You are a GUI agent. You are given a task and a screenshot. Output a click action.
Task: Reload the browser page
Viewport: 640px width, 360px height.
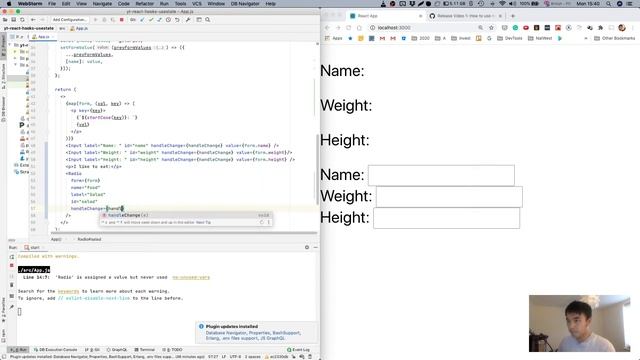[x=349, y=28]
